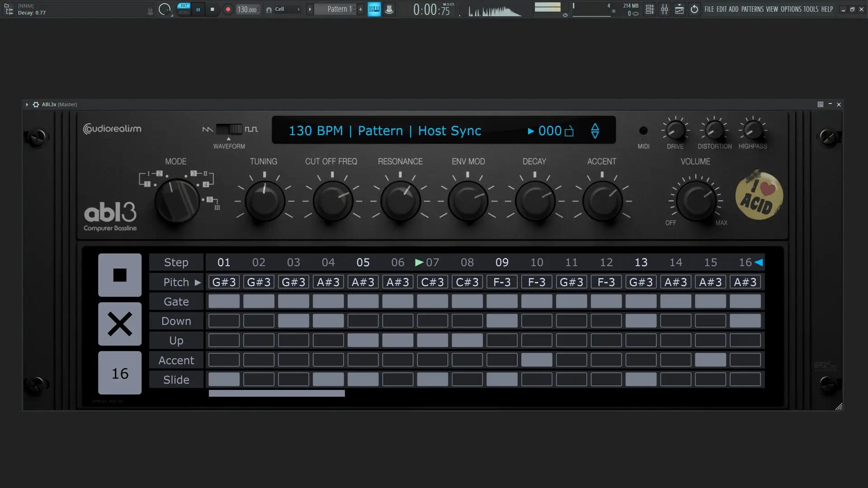Click the 16 step-count button
The width and height of the screenshot is (868, 488).
tap(120, 373)
